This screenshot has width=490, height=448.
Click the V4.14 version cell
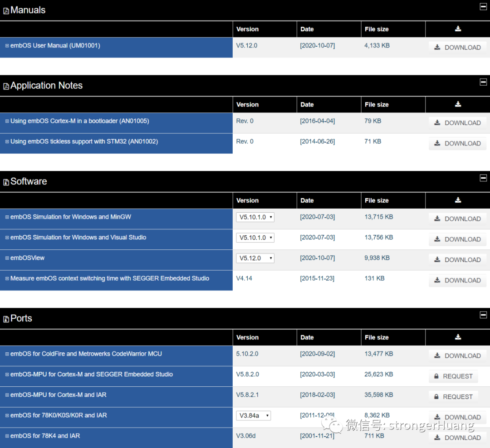pyautogui.click(x=244, y=279)
